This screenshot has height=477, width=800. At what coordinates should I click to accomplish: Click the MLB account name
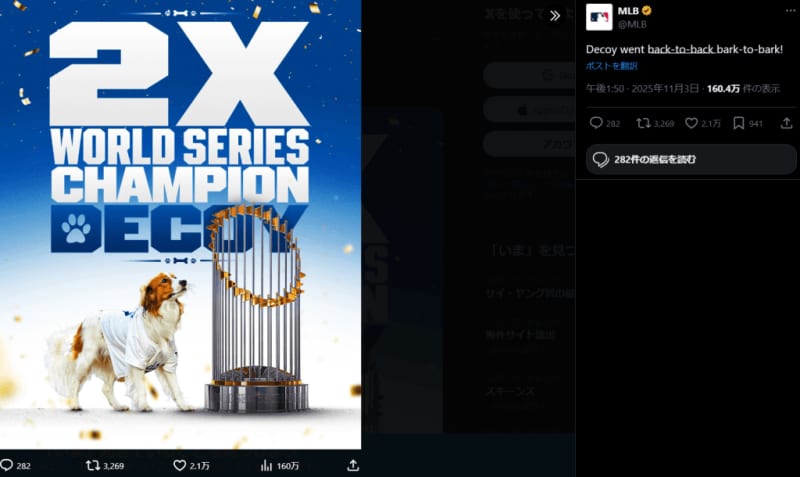click(628, 11)
